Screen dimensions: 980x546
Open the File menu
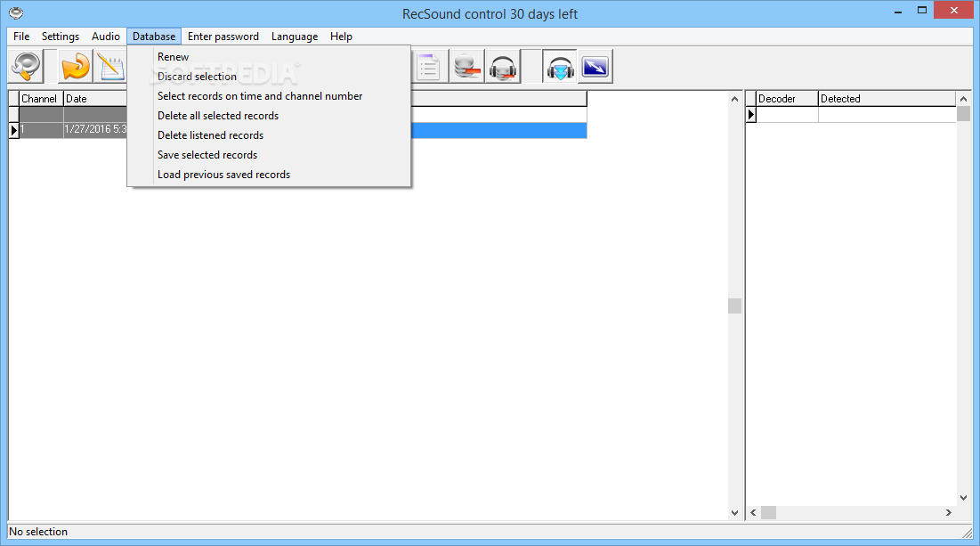coord(21,37)
